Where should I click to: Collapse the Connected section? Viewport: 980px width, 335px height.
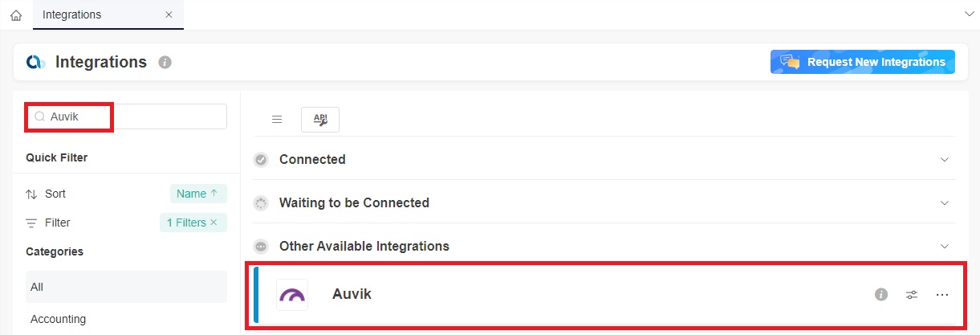pos(944,159)
